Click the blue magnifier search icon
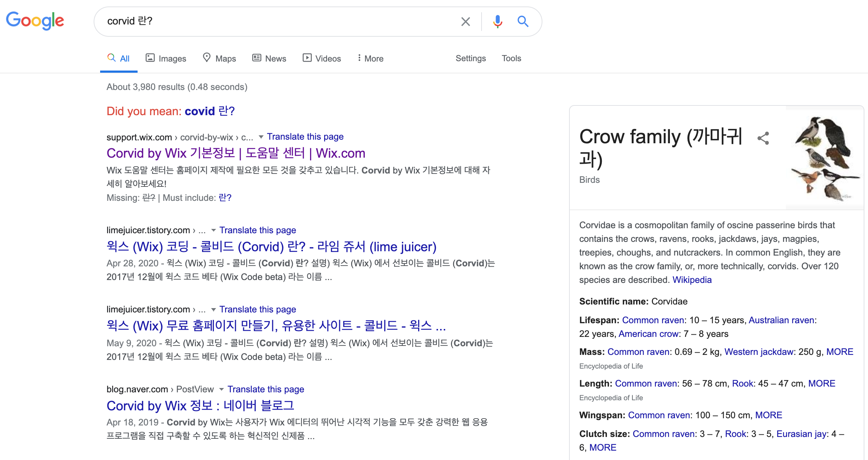The height and width of the screenshot is (460, 868). (523, 22)
